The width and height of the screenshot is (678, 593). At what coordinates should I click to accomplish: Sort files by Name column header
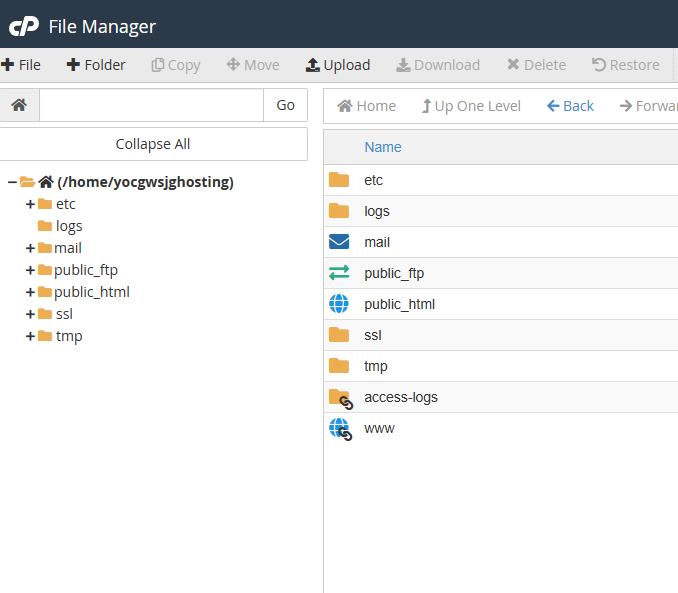tap(382, 147)
